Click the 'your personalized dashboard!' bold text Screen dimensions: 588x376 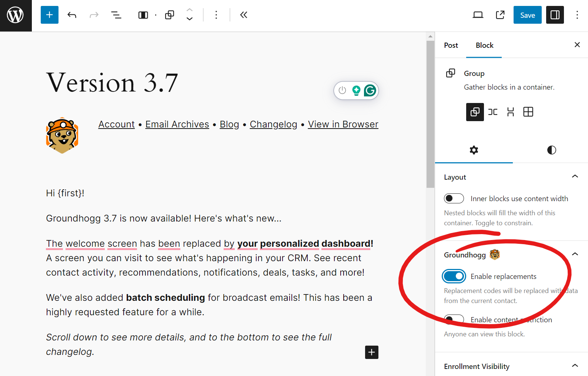pyautogui.click(x=305, y=244)
